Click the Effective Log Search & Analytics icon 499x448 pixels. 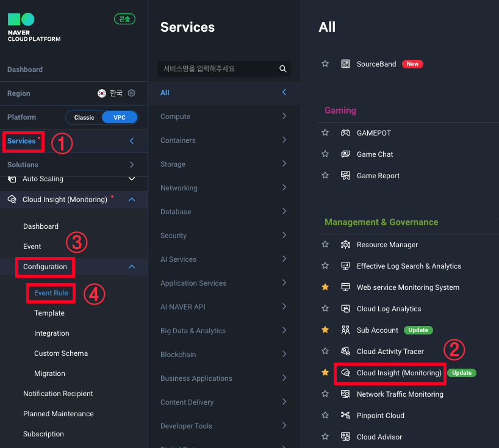[345, 266]
